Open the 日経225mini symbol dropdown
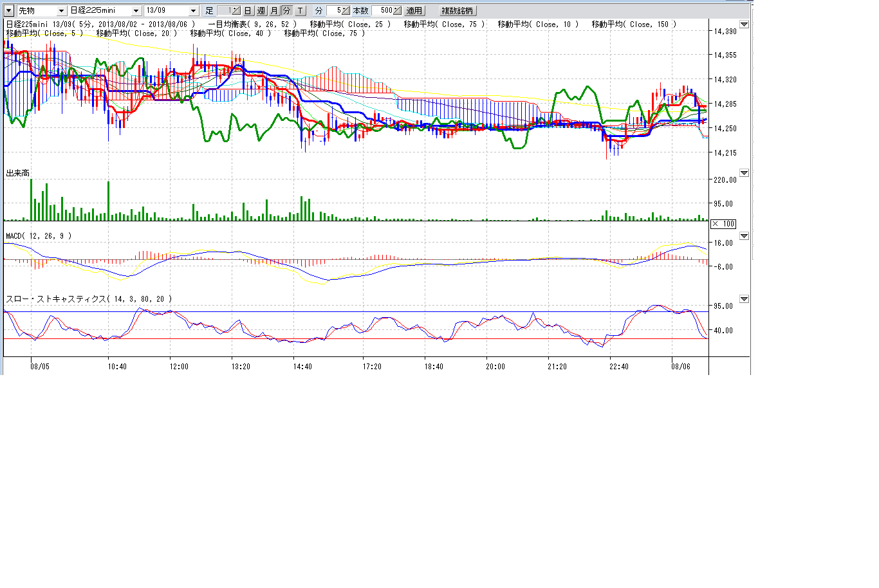This screenshot has height=588, width=879. click(136, 11)
